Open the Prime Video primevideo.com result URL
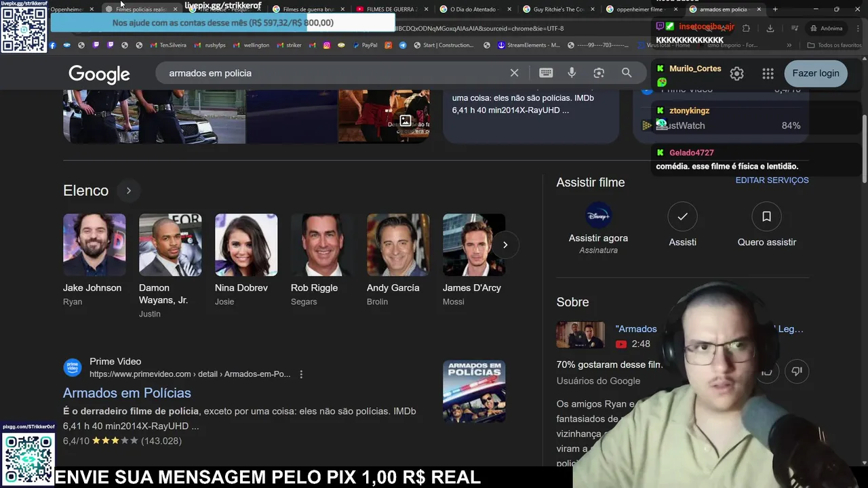Image resolution: width=868 pixels, height=488 pixels. (190, 374)
